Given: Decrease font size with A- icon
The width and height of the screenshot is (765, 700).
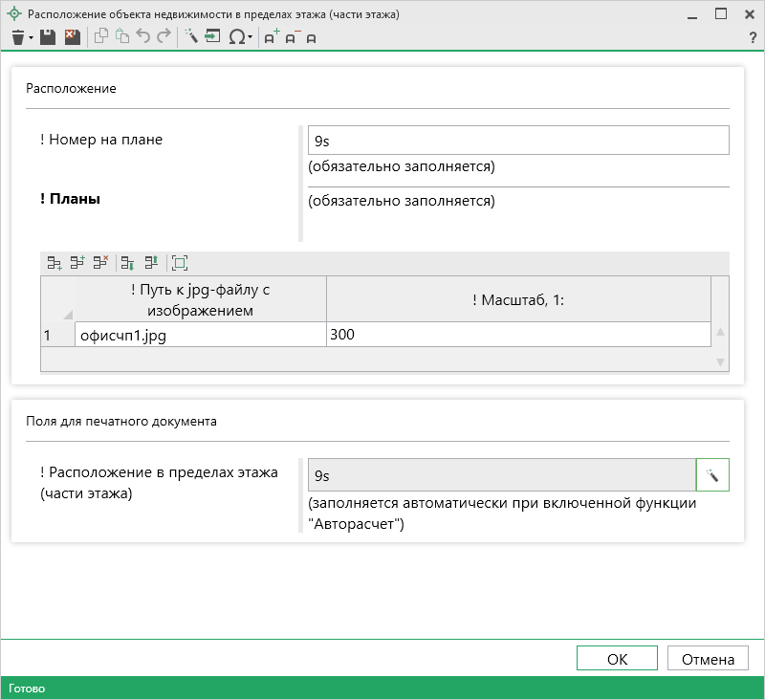Looking at the screenshot, I should (292, 37).
